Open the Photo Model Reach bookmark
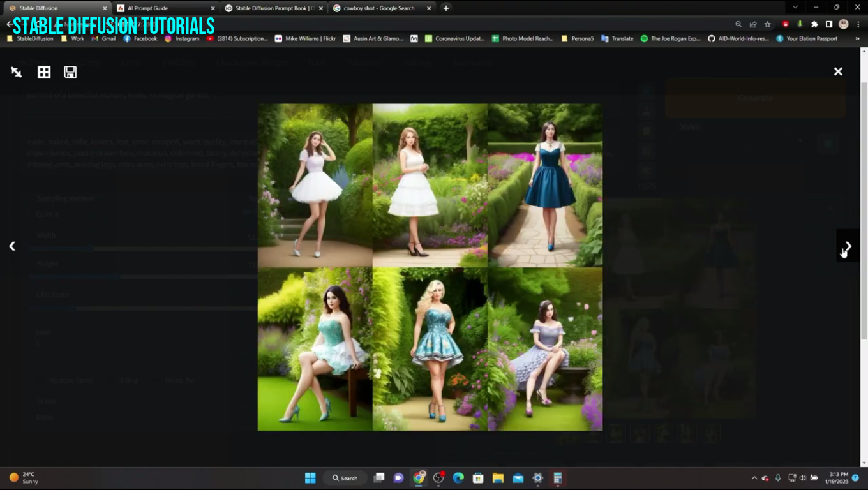The height and width of the screenshot is (490, 868). (523, 39)
